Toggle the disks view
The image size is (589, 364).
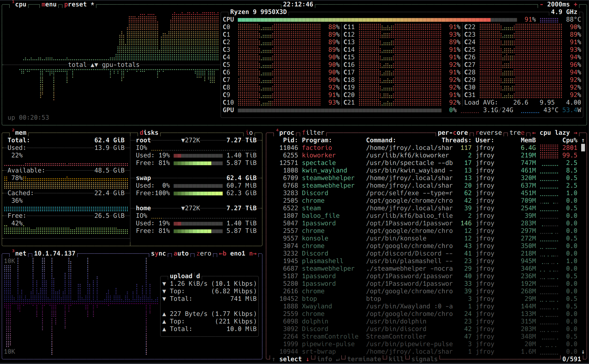click(149, 133)
